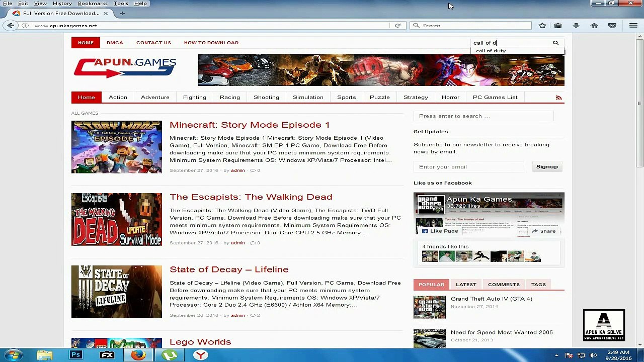Click the Facebook Share button
Screen dimensions: 644x362
pos(544,231)
